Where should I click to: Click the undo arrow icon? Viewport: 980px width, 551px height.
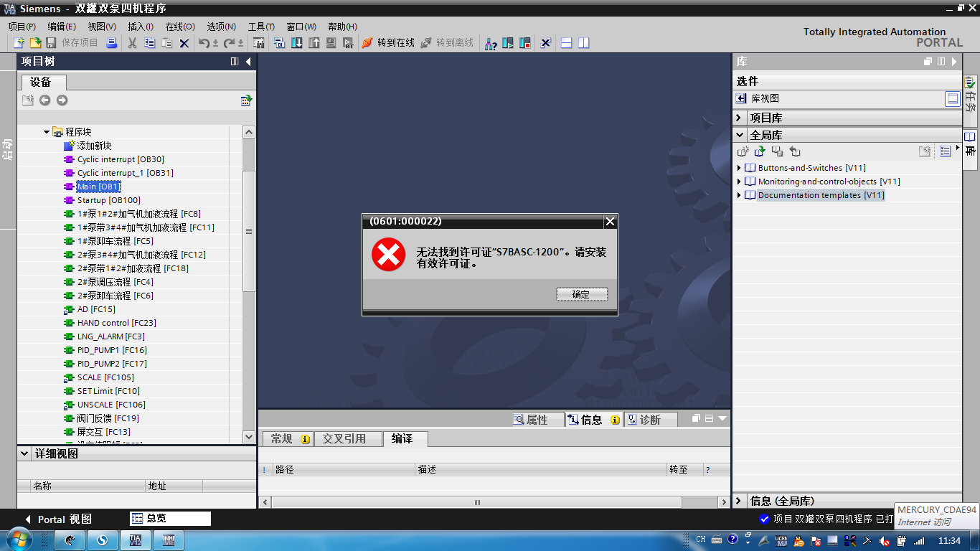(204, 43)
